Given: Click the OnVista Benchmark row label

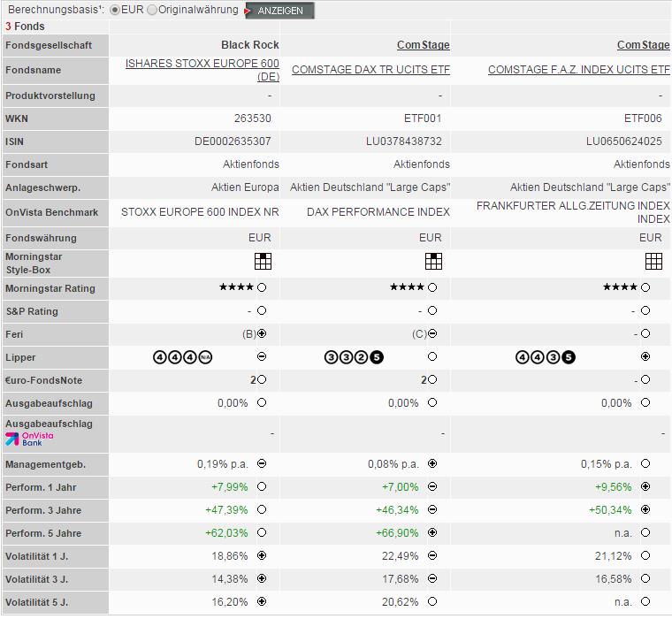Looking at the screenshot, I should pyautogui.click(x=52, y=212).
